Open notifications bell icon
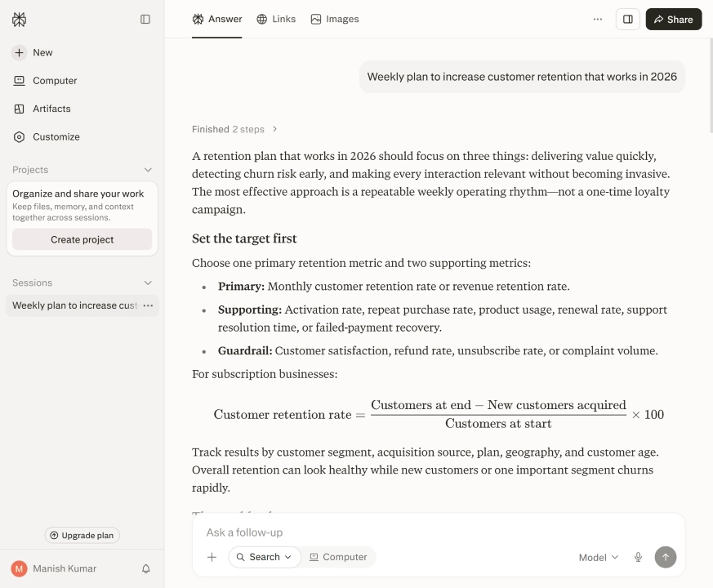The height and width of the screenshot is (588, 713). tap(146, 568)
